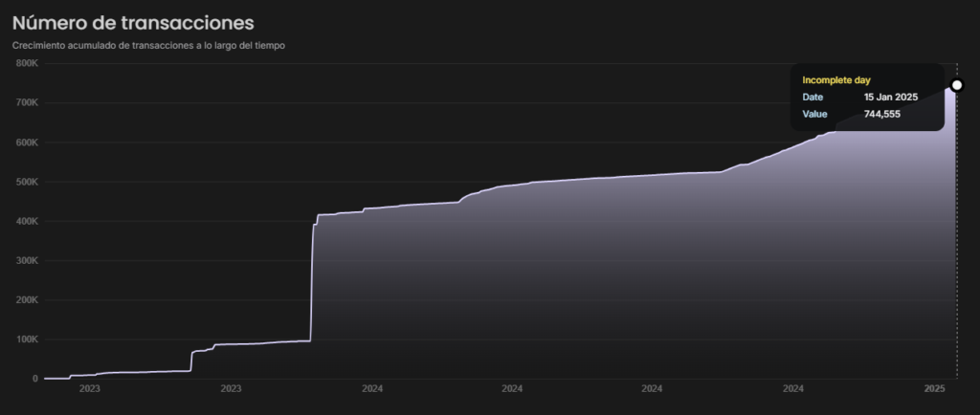The height and width of the screenshot is (415, 980).
Task: Click the 2025 x-axis label
Action: click(x=935, y=388)
